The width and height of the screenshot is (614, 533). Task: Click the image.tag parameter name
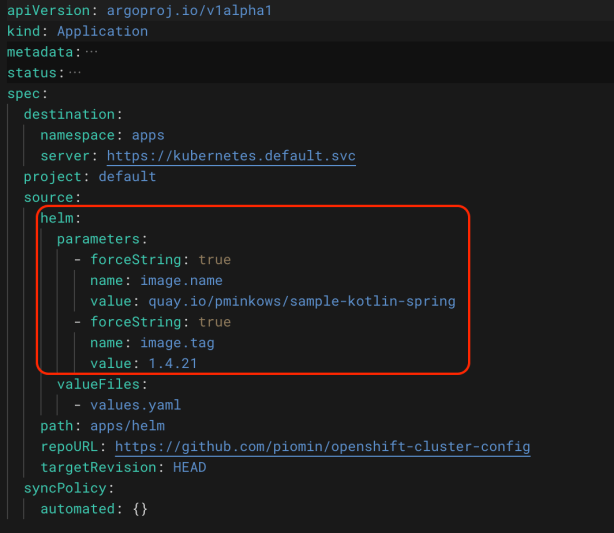(177, 343)
